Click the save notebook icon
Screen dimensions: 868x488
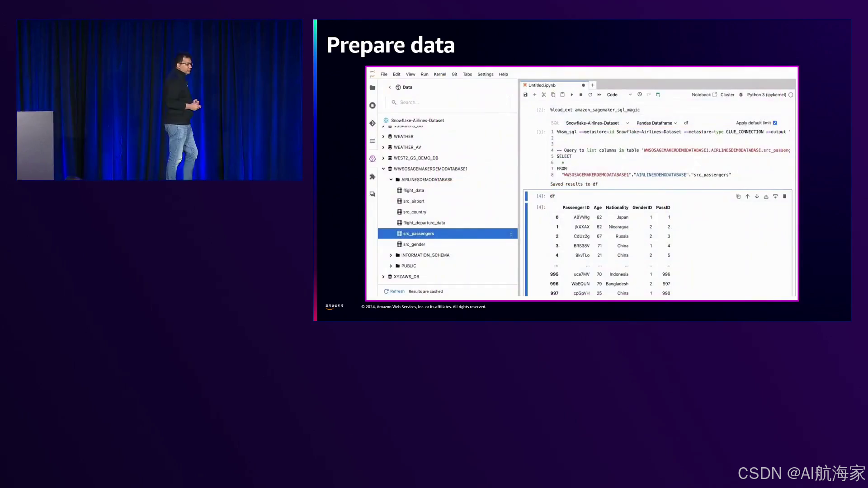(525, 95)
